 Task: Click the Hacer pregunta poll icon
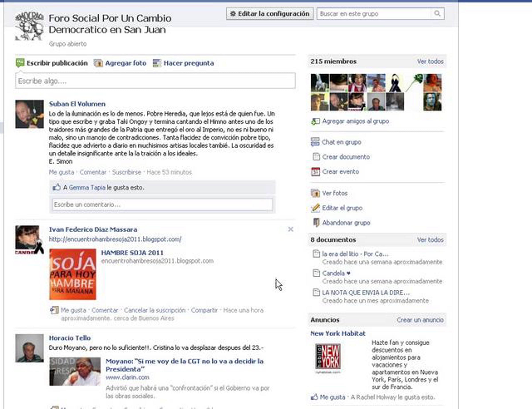[157, 63]
